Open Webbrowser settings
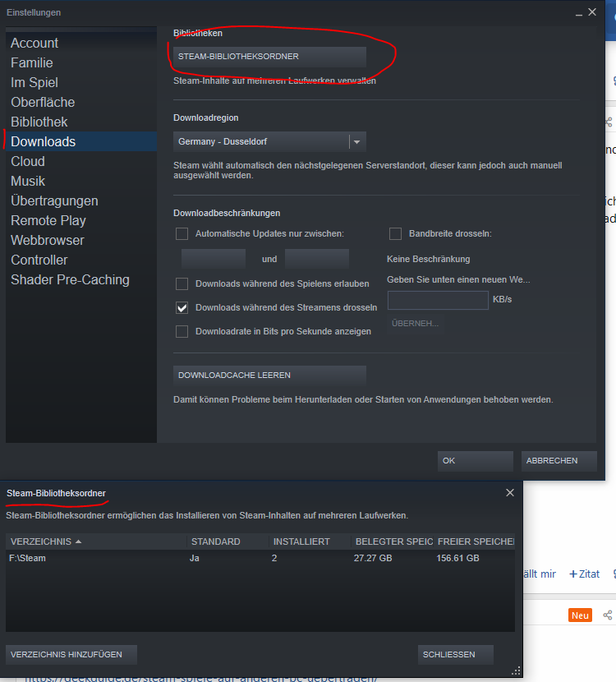 click(80, 240)
